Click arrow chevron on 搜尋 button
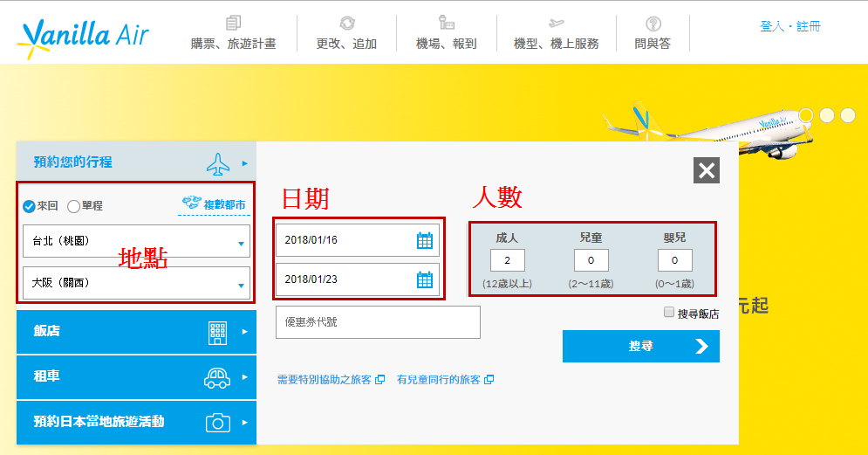This screenshot has width=868, height=455. (701, 347)
